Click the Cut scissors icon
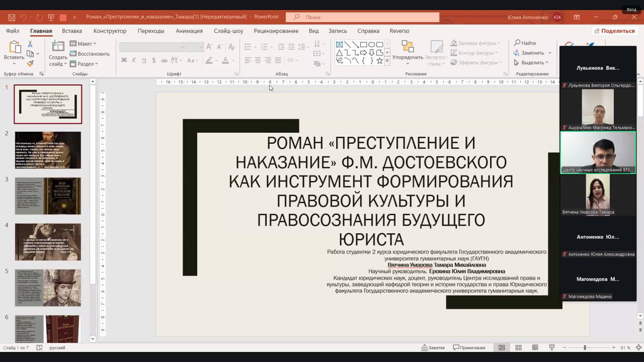The width and height of the screenshot is (644, 362). pos(30,44)
